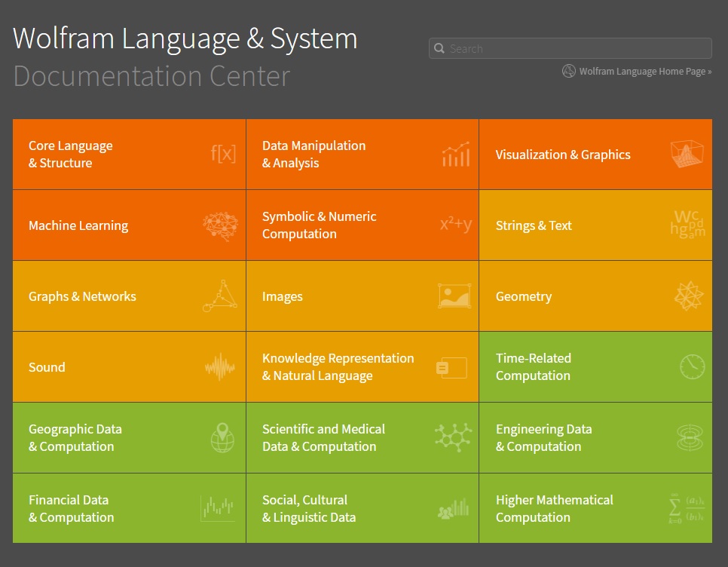Open the Strings & Text section
Screen dimensions: 728x567
(534, 225)
